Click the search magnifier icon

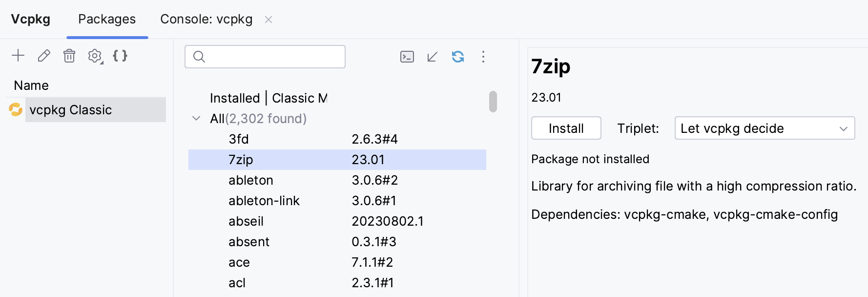point(200,57)
